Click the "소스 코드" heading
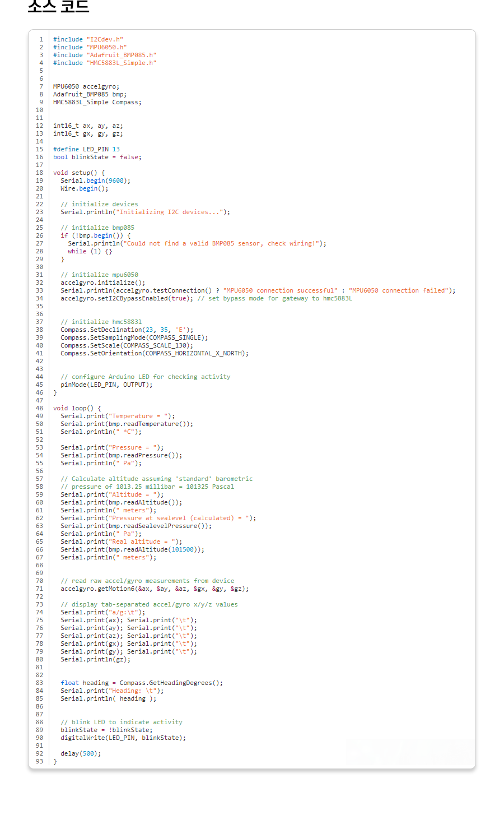 tap(58, 7)
